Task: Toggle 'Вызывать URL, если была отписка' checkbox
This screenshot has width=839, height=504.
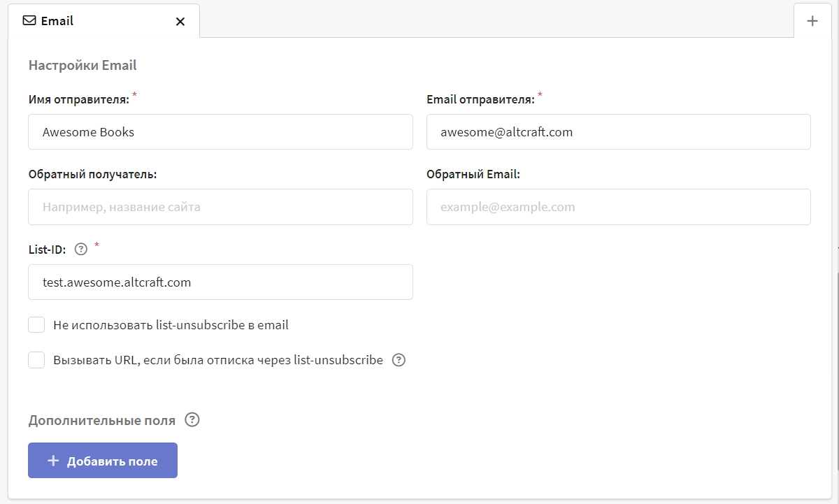Action: (x=36, y=360)
